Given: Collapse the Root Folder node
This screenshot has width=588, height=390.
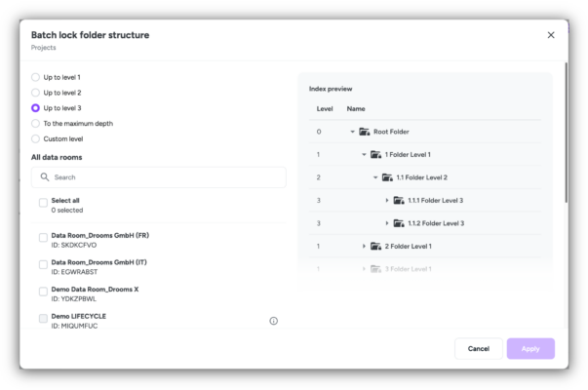Looking at the screenshot, I should click(352, 132).
